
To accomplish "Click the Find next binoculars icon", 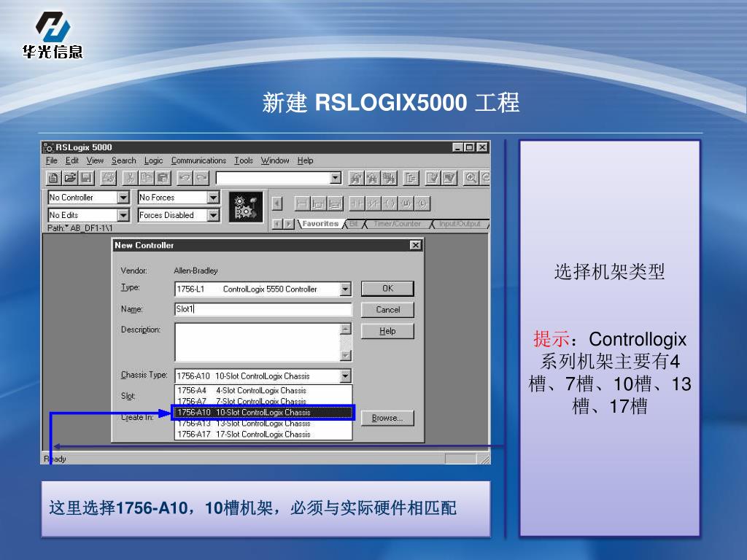I will pyautogui.click(x=372, y=178).
